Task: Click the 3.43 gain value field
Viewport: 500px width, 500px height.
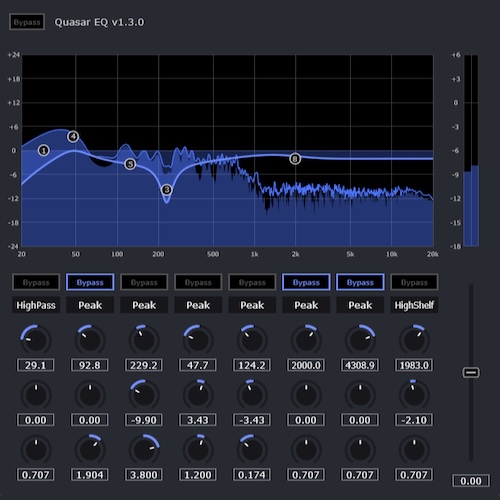Action: (198, 420)
